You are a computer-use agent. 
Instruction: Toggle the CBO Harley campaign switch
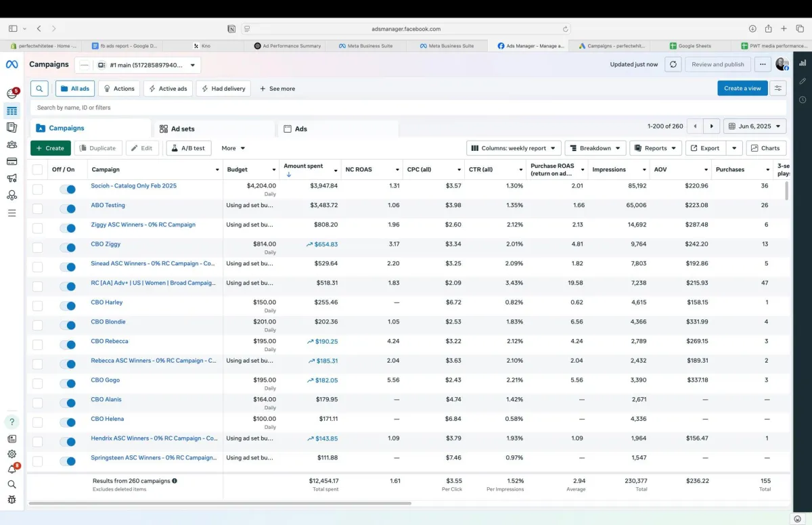click(x=68, y=306)
